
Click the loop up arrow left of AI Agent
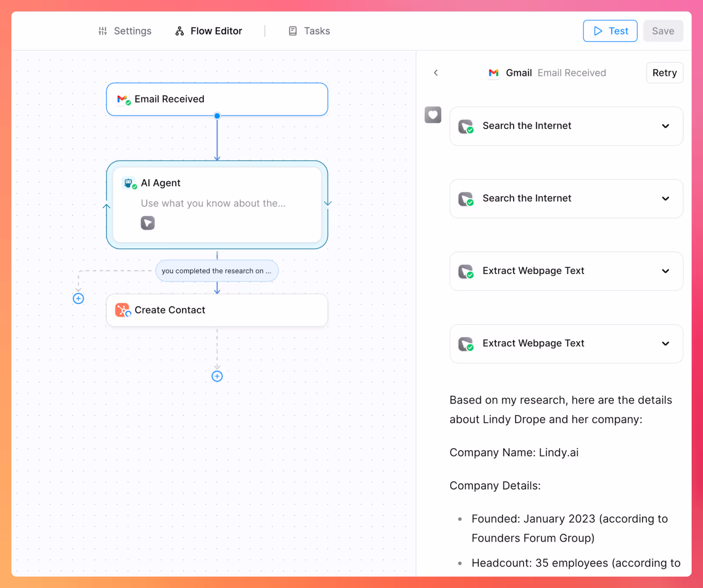coord(106,206)
